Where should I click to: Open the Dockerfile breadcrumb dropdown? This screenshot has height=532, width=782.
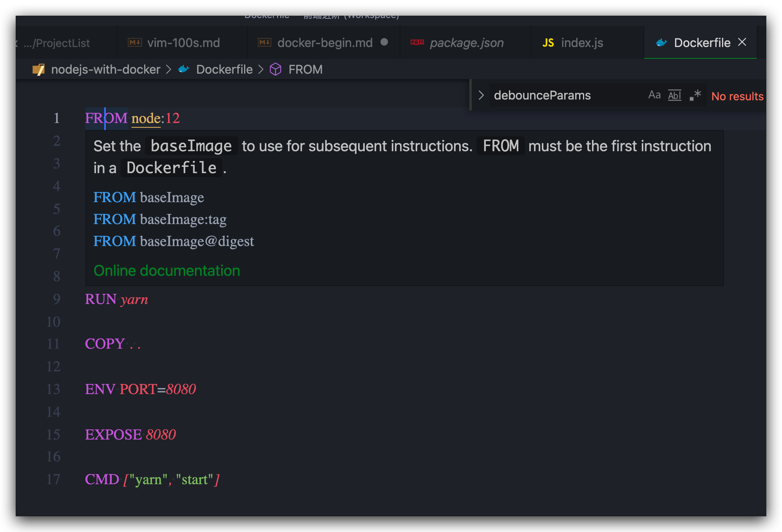(x=224, y=69)
